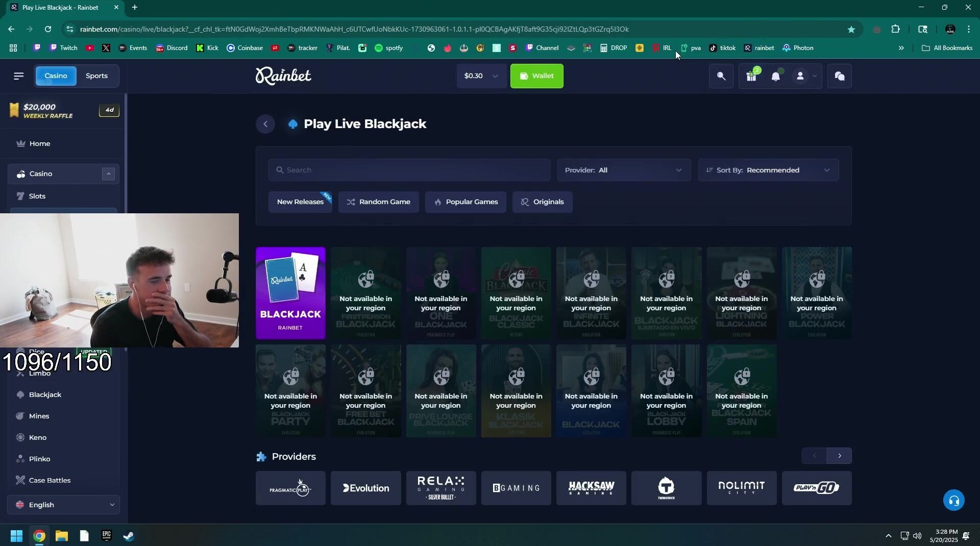
Task: Open the Rainbet Blackjack game tile
Action: [x=290, y=293]
